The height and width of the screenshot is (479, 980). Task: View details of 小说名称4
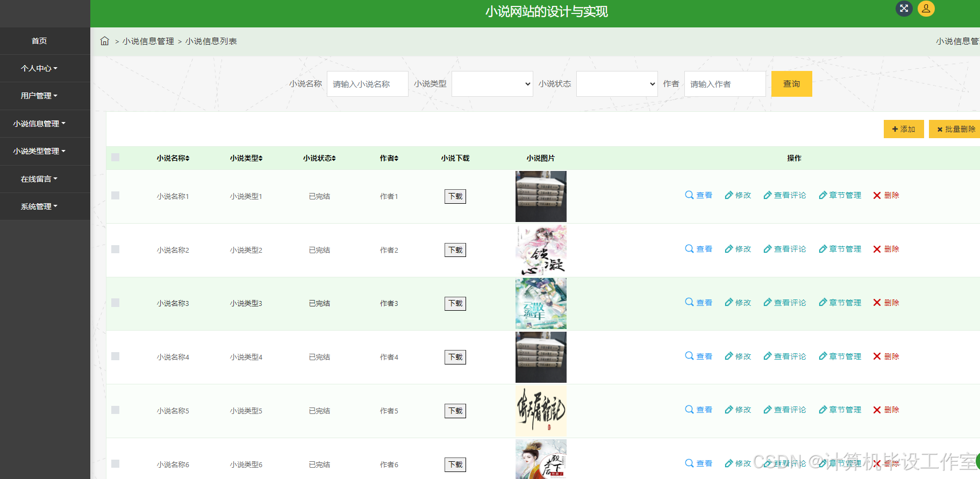[699, 356]
